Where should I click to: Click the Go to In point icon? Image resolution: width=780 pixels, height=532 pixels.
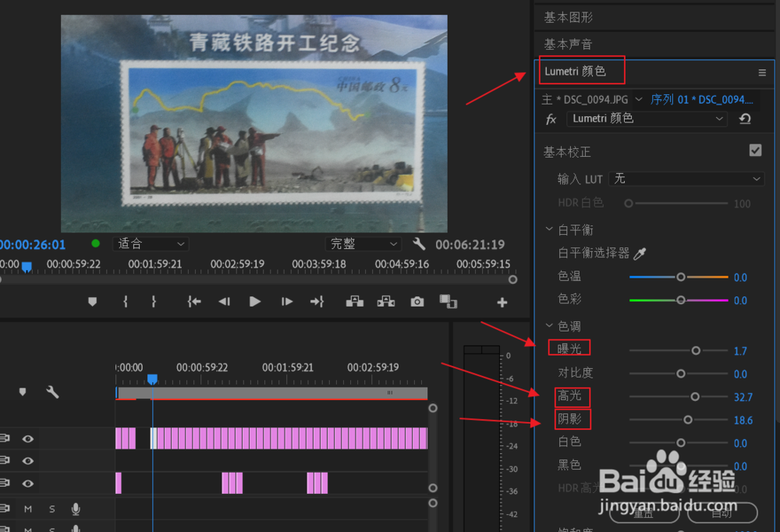[194, 302]
